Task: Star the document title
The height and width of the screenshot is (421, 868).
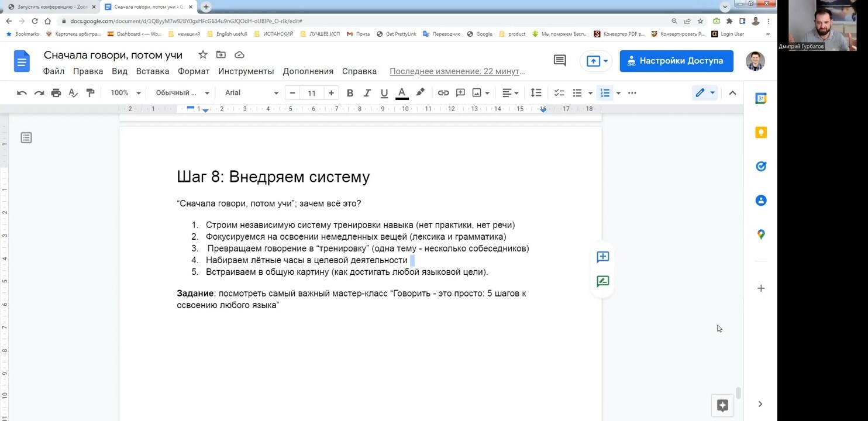Action: click(x=203, y=55)
